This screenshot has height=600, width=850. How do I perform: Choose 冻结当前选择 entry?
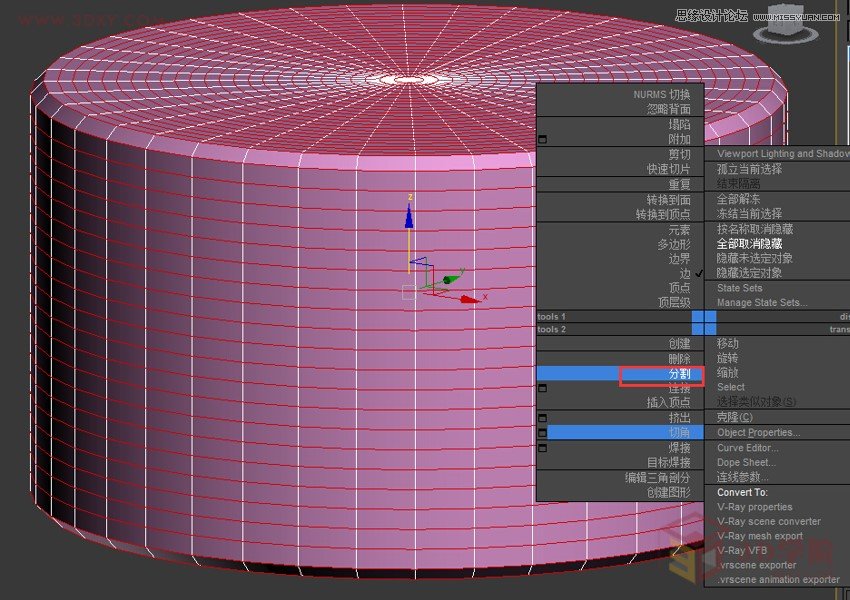pos(749,214)
